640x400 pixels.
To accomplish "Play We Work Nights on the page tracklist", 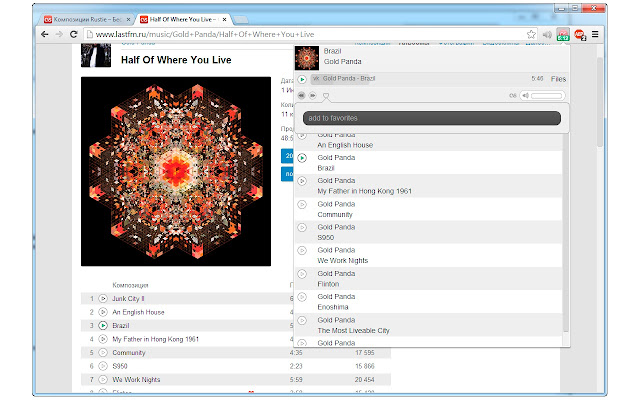I will tap(103, 380).
